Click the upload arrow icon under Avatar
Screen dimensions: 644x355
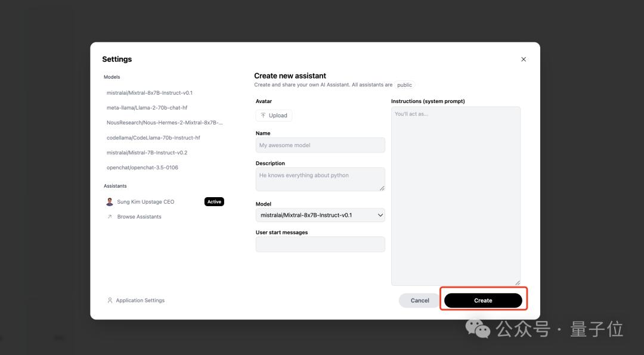tap(264, 116)
